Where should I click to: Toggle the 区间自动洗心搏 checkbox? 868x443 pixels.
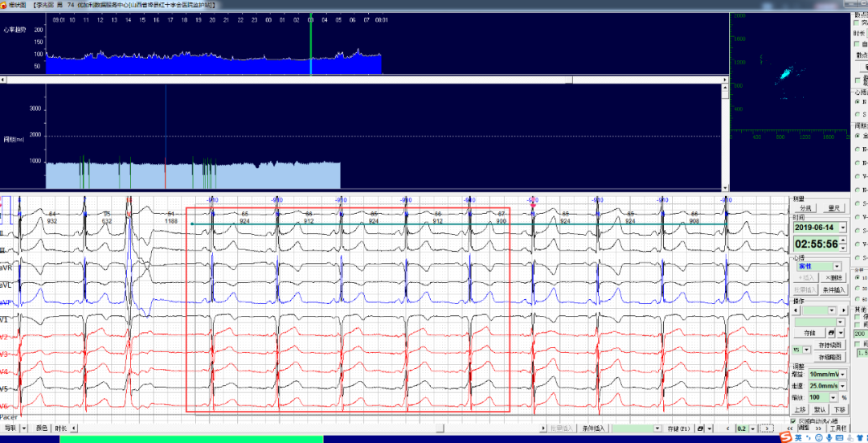(x=794, y=420)
